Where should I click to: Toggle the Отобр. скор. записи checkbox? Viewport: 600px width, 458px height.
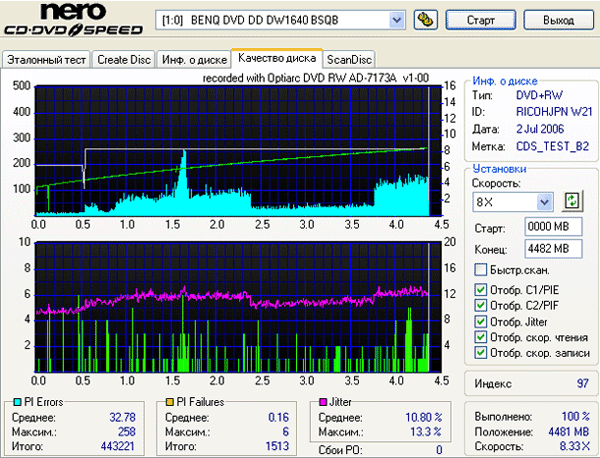[480, 353]
